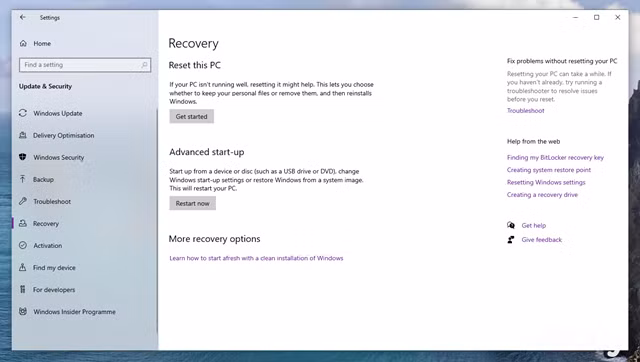The height and width of the screenshot is (362, 640).
Task: Click the Find a setting search field
Action: pyautogui.click(x=85, y=65)
